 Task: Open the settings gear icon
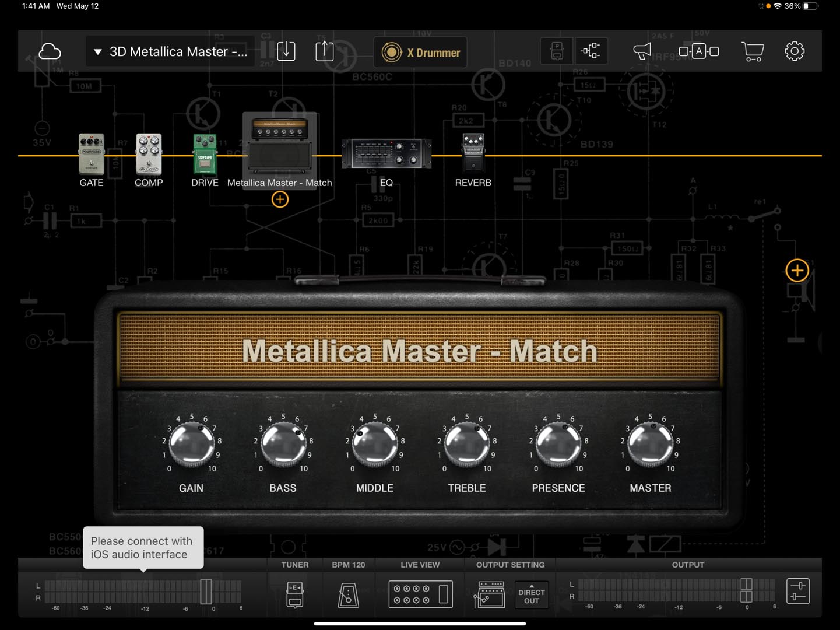795,51
